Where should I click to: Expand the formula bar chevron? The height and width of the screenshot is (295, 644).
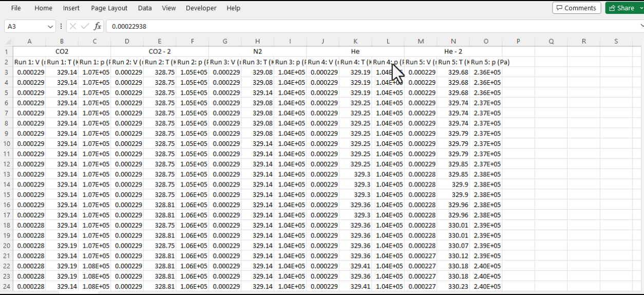[x=641, y=26]
